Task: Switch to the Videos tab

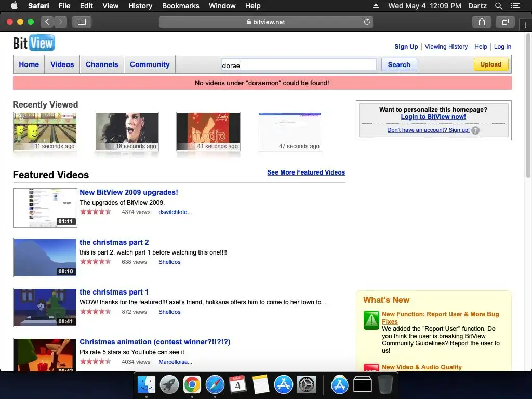Action: pos(62,64)
